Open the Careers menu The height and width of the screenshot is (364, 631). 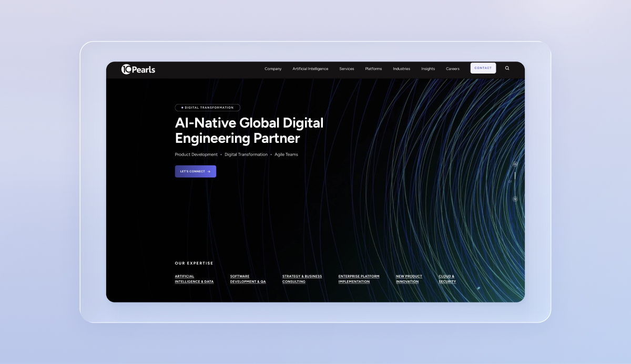pyautogui.click(x=453, y=69)
